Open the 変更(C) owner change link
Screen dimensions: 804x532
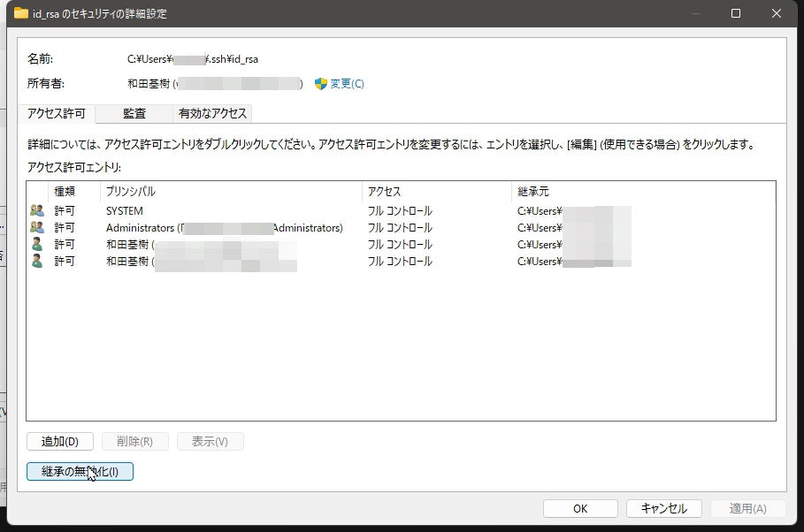pyautogui.click(x=347, y=84)
